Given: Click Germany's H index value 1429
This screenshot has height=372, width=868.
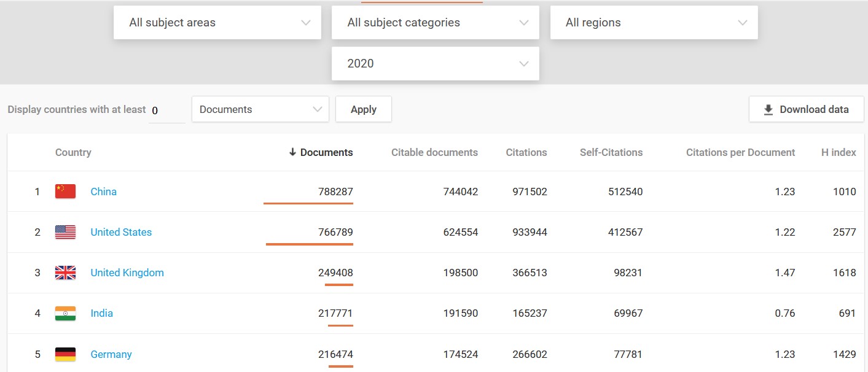Looking at the screenshot, I should click(x=845, y=354).
